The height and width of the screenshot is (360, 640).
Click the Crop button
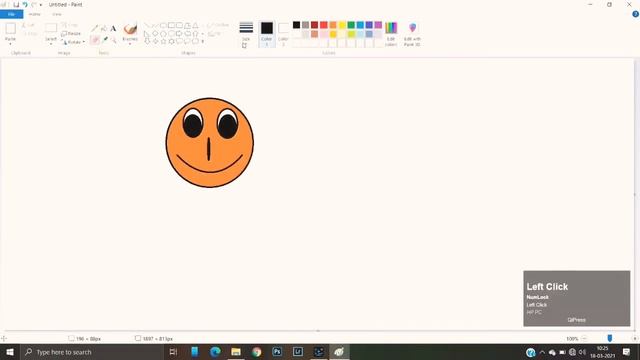point(70,25)
